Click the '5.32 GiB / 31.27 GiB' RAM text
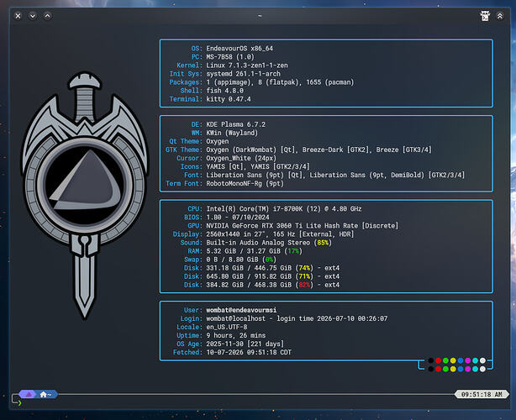The width and height of the screenshot is (516, 420). tap(243, 251)
